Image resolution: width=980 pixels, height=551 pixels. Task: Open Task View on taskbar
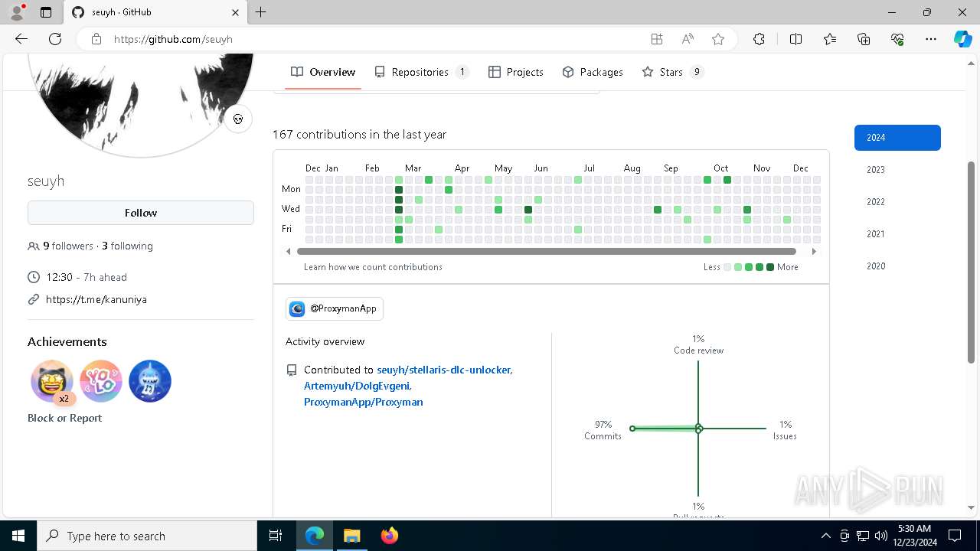click(276, 536)
